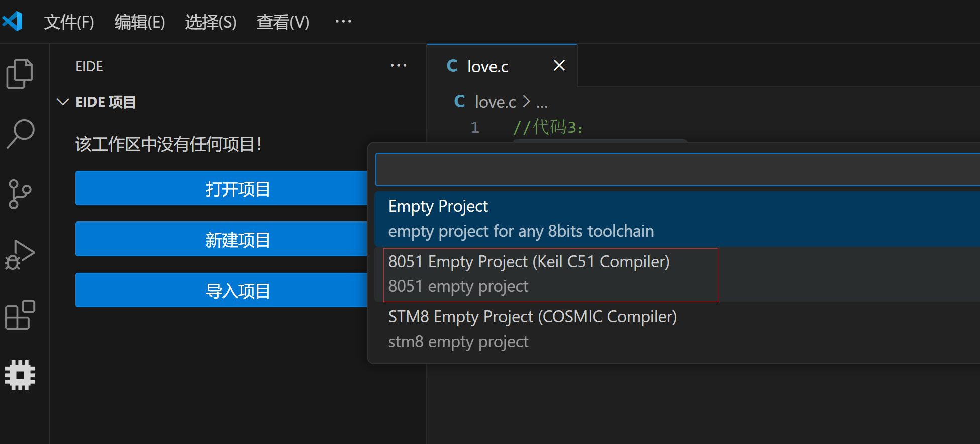Click the EIDE panel title text
Screen dimensions: 980x444
pyautogui.click(x=89, y=66)
